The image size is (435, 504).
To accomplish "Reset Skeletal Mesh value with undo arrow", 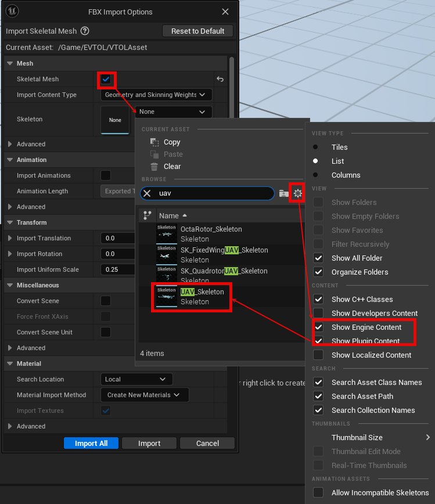I will 220,79.
